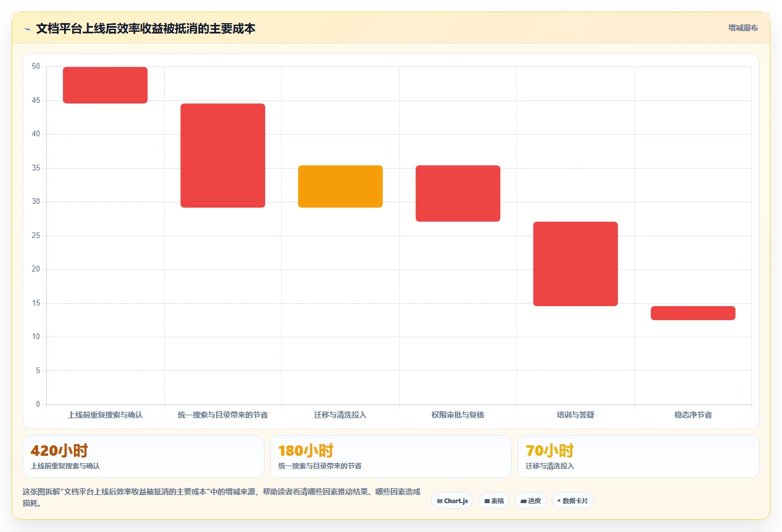Viewport: 782px width, 532px height.
Task: Click y-axis tick value 25
Action: click(36, 236)
